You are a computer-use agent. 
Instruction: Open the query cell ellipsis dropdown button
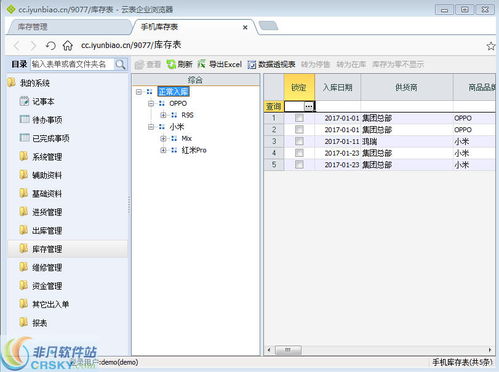309,106
